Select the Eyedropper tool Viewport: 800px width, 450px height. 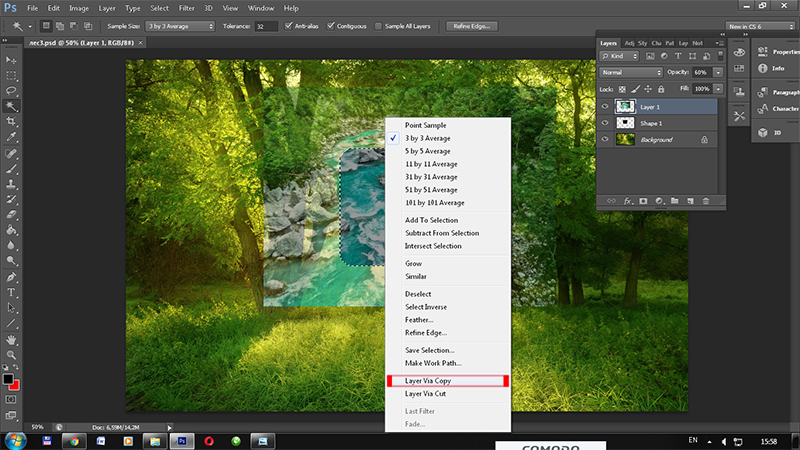11,137
